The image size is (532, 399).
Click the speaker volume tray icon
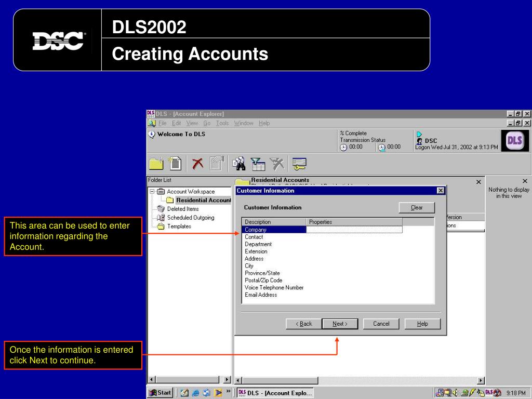(x=455, y=393)
